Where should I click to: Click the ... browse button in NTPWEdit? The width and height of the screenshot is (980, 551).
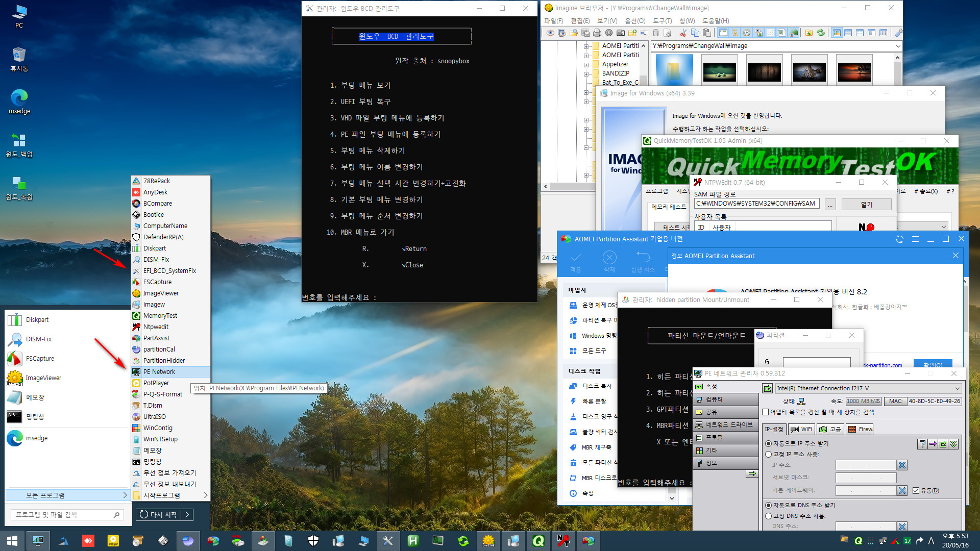pos(830,204)
